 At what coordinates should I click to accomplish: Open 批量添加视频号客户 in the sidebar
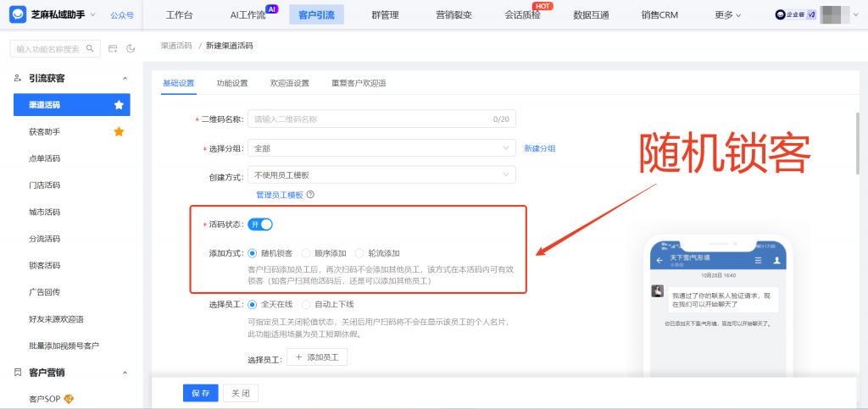(64, 345)
